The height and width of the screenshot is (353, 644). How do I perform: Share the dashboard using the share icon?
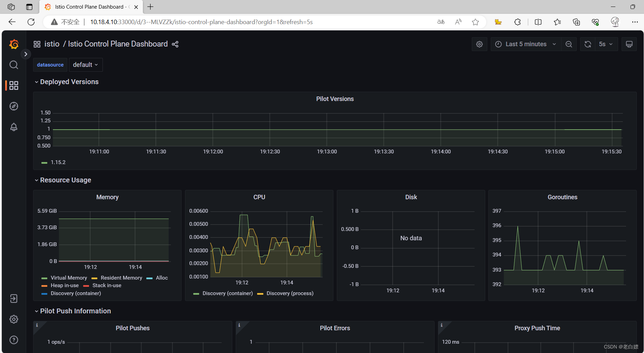(x=175, y=44)
